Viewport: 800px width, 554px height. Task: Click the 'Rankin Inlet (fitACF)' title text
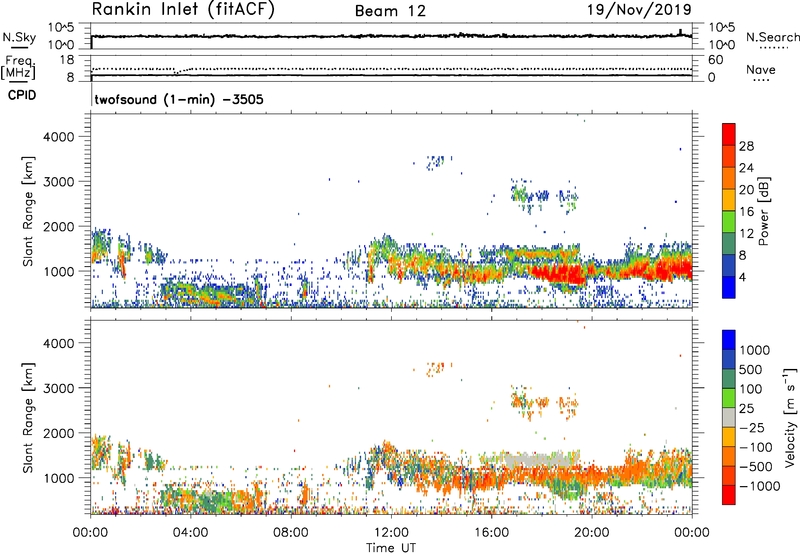183,10
